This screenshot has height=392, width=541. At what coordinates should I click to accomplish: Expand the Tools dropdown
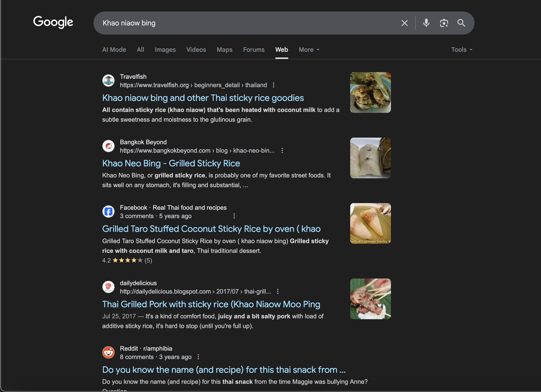(461, 50)
